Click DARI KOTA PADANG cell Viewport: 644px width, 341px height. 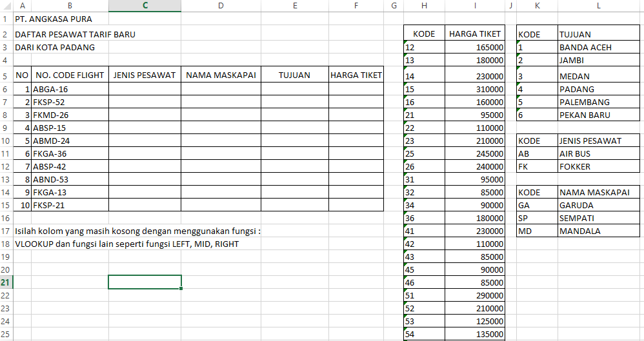pos(55,47)
